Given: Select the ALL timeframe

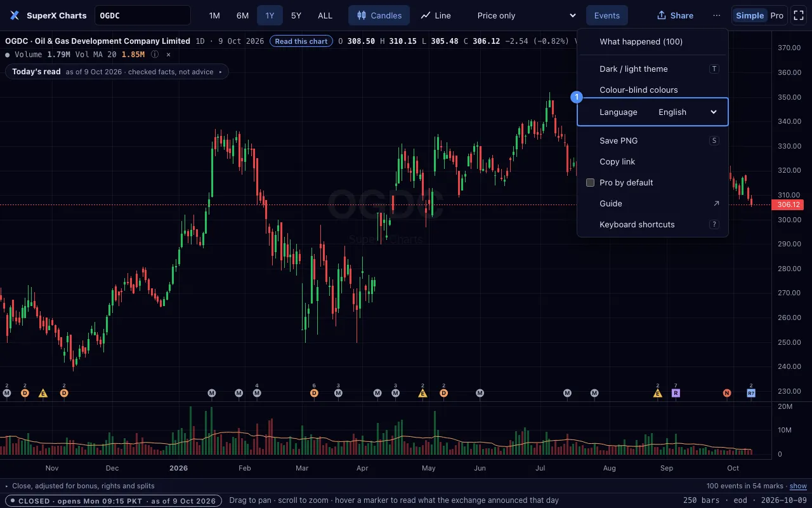Looking at the screenshot, I should click(x=325, y=15).
